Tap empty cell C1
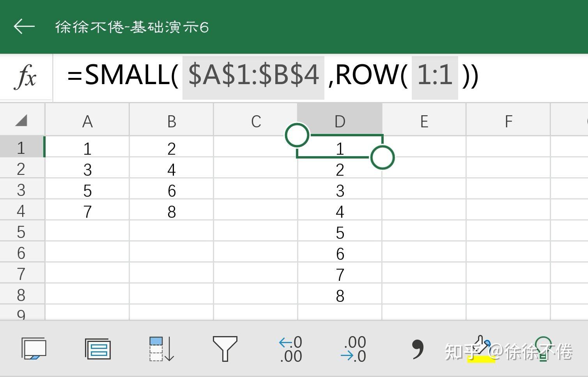 [x=256, y=147]
